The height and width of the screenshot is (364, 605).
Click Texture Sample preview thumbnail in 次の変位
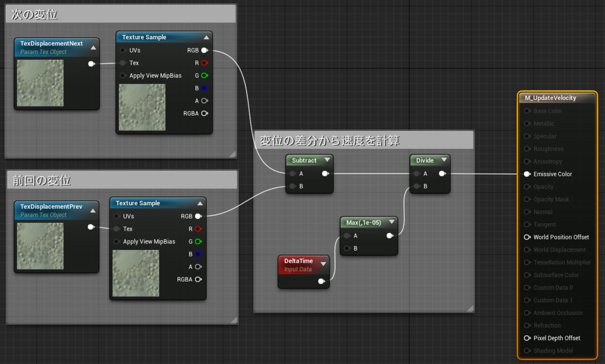coord(142,107)
